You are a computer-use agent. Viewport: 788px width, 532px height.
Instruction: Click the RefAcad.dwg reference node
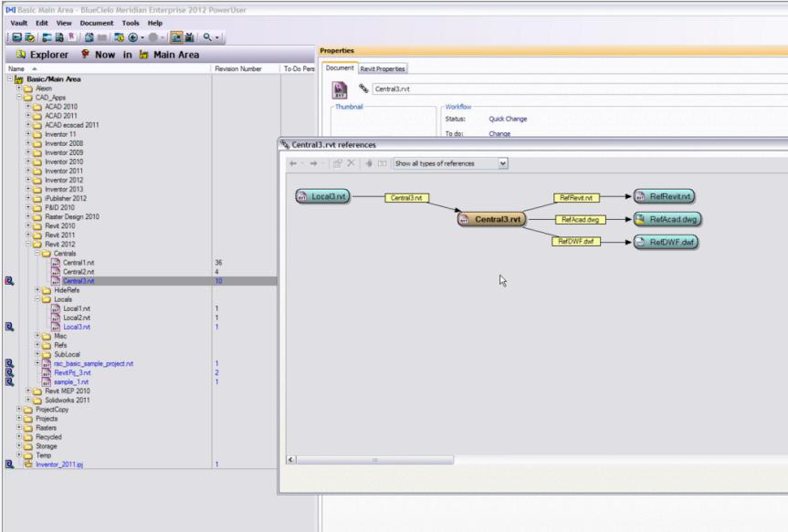667,219
